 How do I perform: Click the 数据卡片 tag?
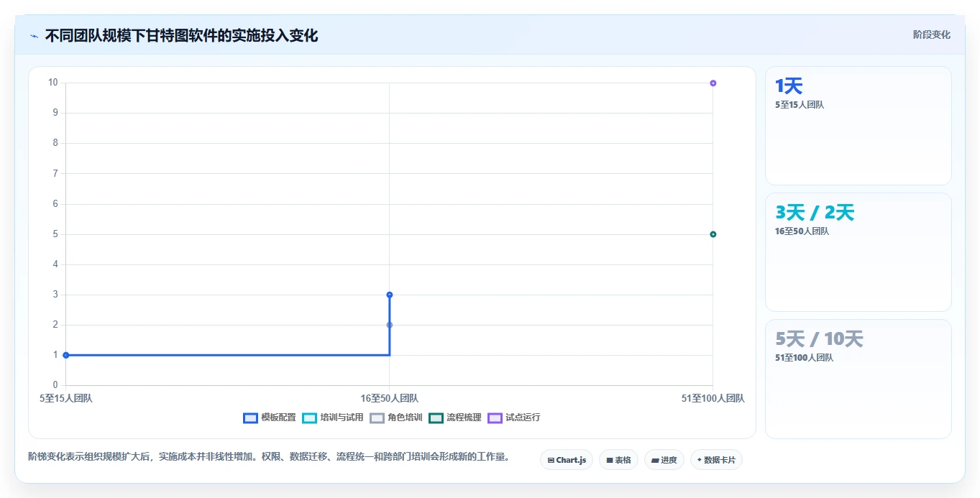pyautogui.click(x=716, y=460)
